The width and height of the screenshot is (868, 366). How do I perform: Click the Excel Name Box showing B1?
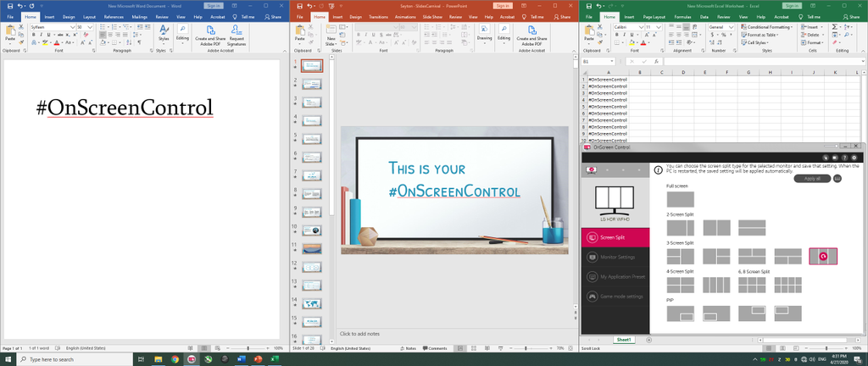[x=598, y=61]
